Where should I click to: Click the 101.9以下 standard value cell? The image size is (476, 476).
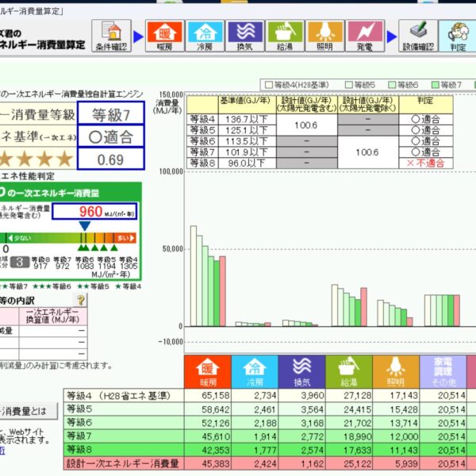point(247,152)
